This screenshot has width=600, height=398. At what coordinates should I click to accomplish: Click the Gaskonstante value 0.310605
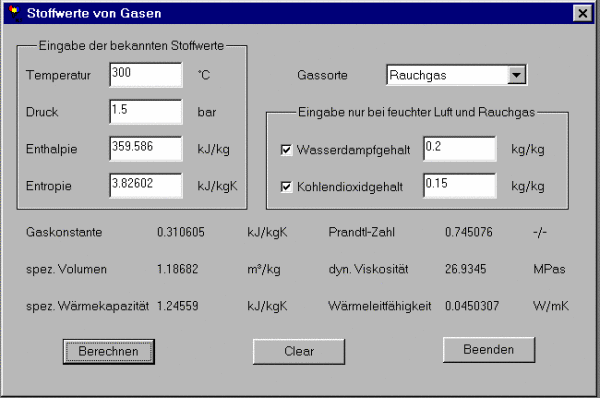pyautogui.click(x=181, y=232)
